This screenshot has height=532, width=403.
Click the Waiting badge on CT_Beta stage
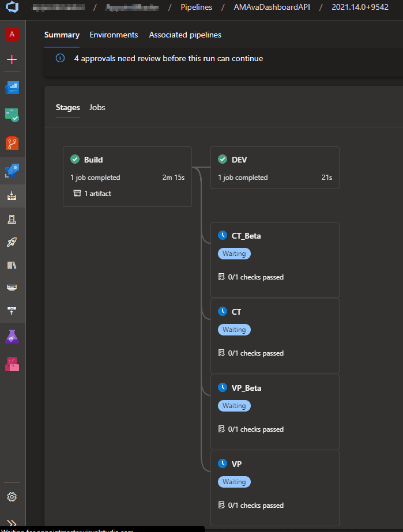pos(234,254)
